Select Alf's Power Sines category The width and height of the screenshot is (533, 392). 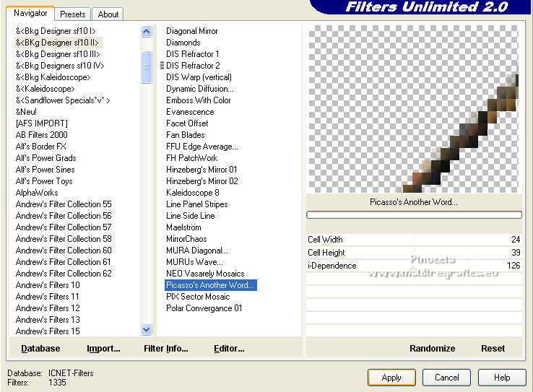coord(45,170)
